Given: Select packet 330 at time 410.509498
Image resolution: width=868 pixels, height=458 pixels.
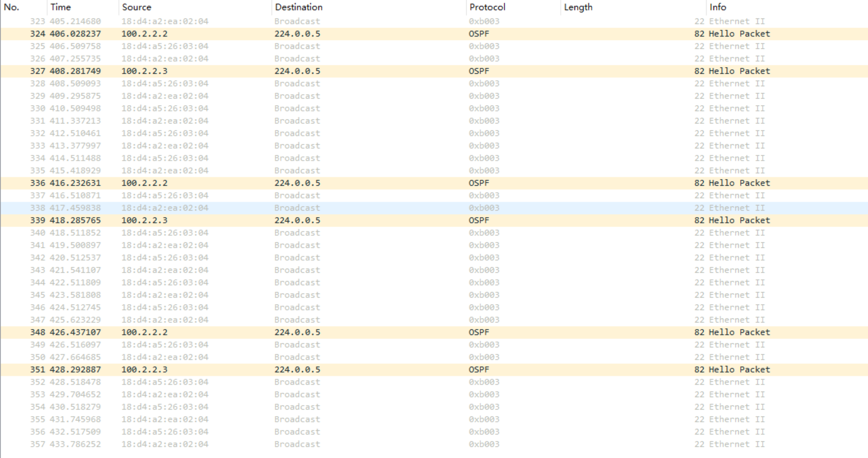Looking at the screenshot, I should tap(434, 108).
